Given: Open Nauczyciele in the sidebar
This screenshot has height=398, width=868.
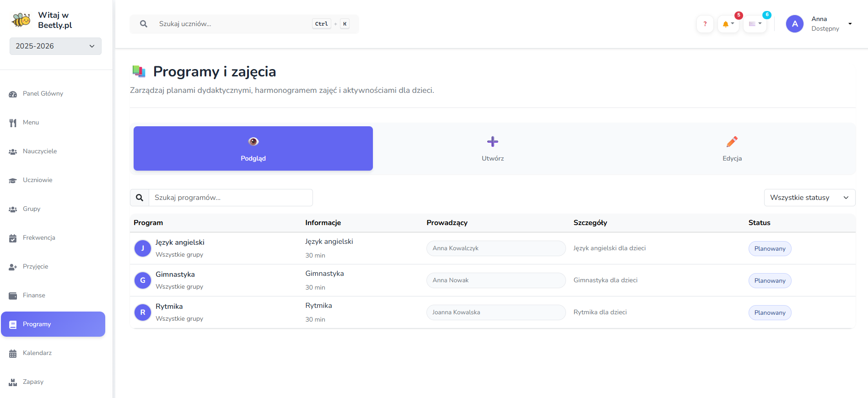Looking at the screenshot, I should click(x=53, y=151).
